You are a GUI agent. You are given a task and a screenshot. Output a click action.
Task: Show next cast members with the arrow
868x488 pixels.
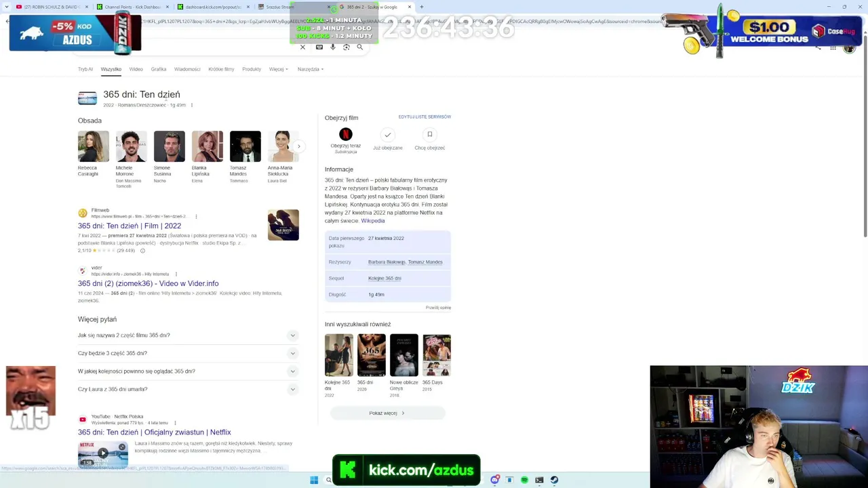coord(298,146)
